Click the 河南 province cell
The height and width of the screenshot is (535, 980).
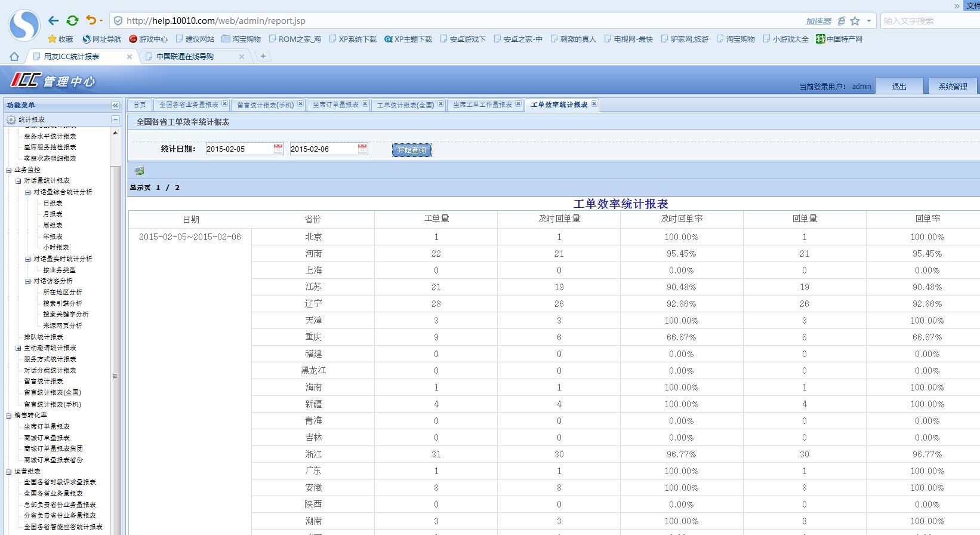(313, 254)
